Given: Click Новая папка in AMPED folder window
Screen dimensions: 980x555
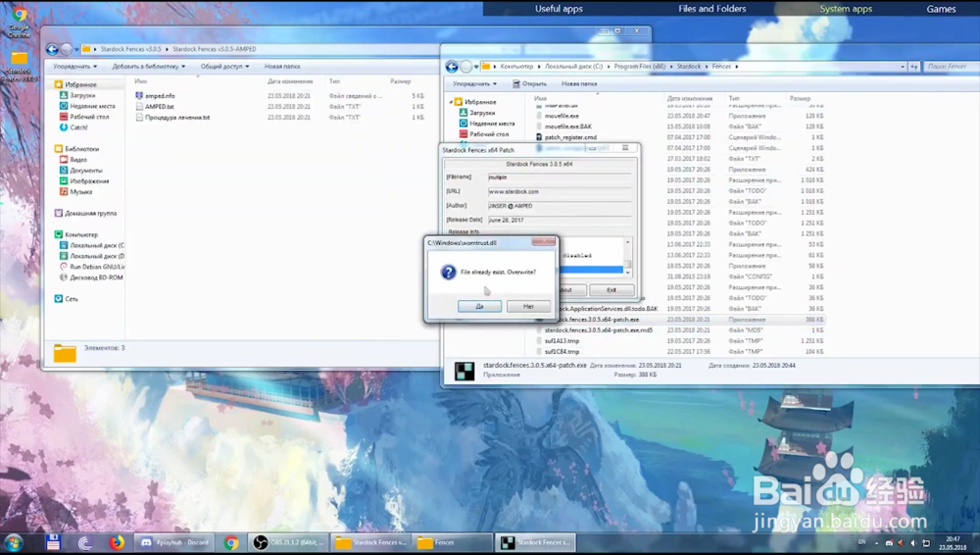Looking at the screenshot, I should tap(282, 67).
